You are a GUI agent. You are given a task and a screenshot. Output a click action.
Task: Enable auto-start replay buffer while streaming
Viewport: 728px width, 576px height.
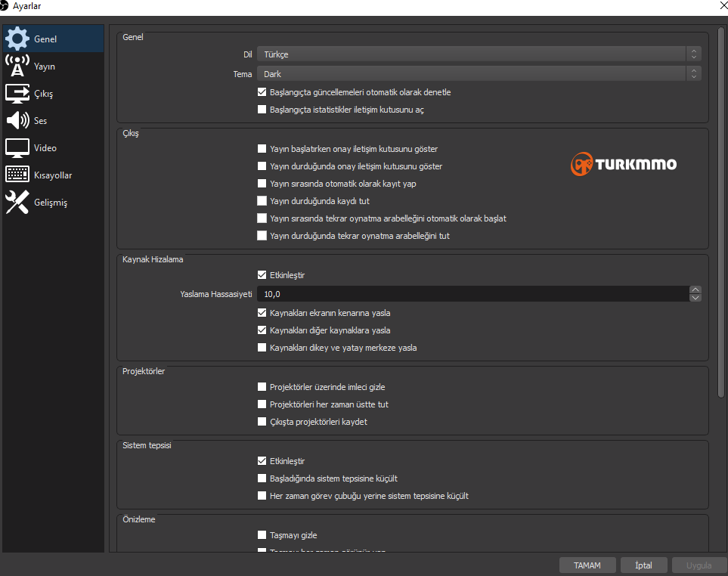pos(262,218)
